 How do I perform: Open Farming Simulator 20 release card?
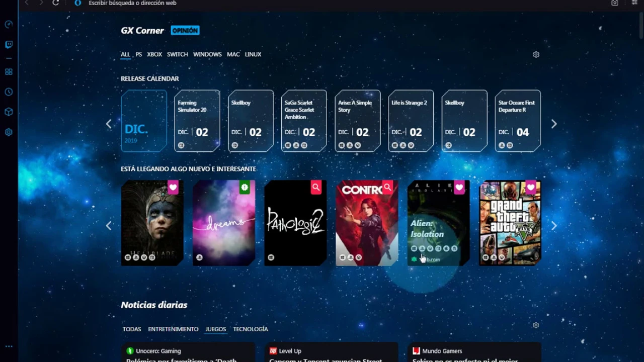pos(197,121)
